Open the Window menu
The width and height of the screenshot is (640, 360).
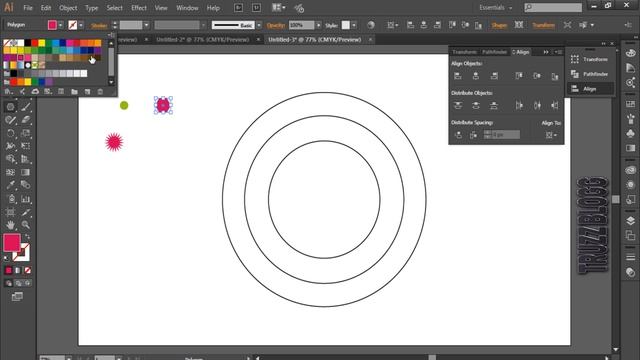[x=187, y=8]
